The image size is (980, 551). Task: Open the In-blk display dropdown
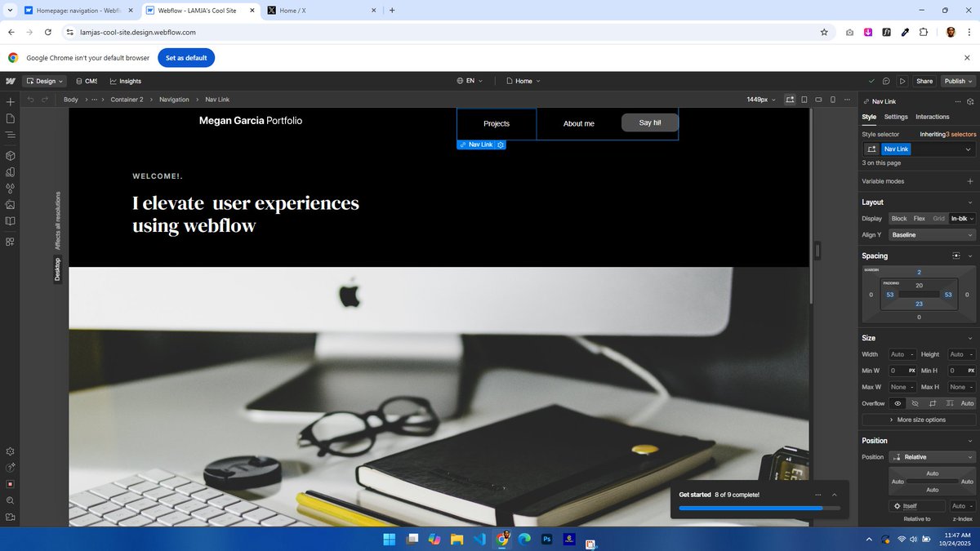click(x=962, y=218)
